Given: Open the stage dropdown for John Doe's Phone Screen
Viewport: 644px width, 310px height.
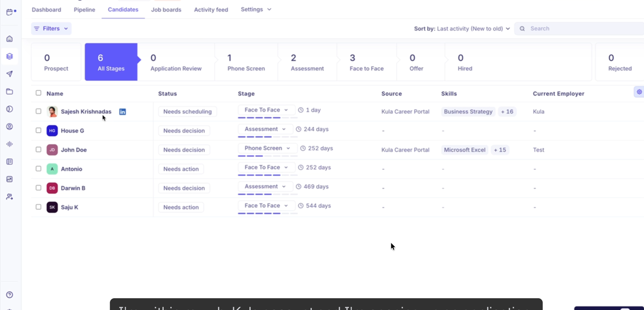Looking at the screenshot, I should click(x=267, y=148).
